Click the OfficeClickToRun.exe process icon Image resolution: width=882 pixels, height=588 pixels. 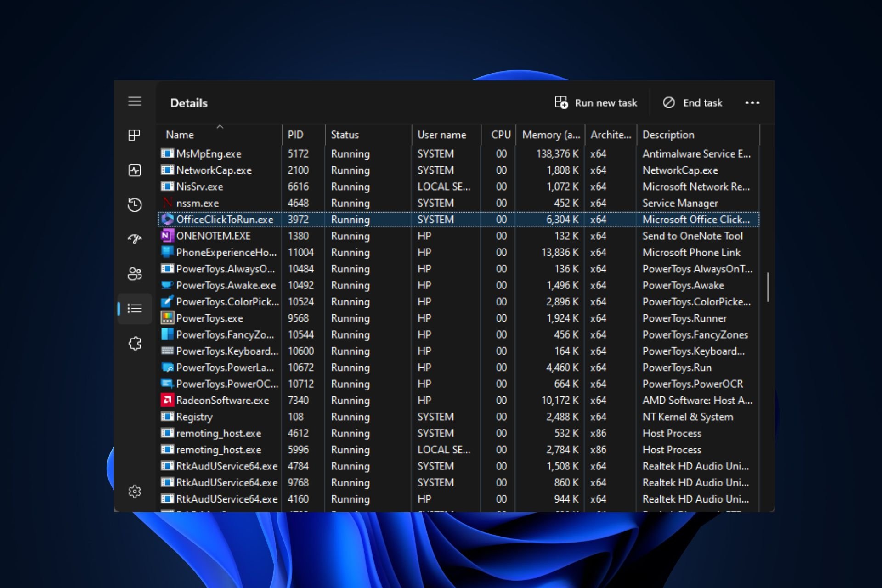tap(167, 220)
